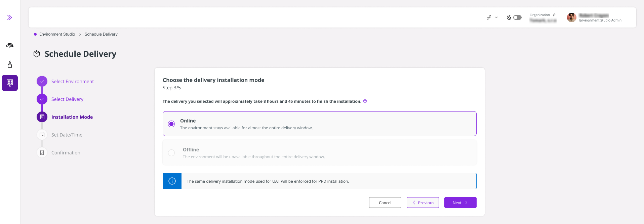Toggle dark mode switch
This screenshot has width=644, height=224.
point(517,17)
